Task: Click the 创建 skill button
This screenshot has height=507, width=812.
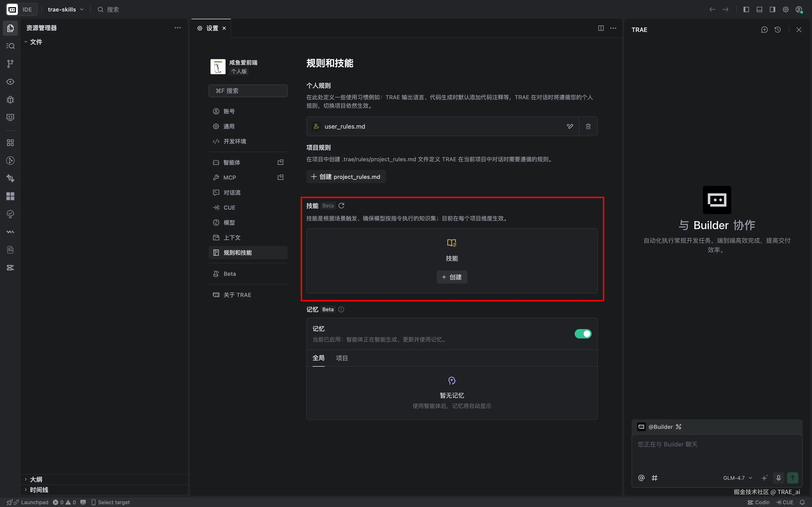Action: coord(452,277)
